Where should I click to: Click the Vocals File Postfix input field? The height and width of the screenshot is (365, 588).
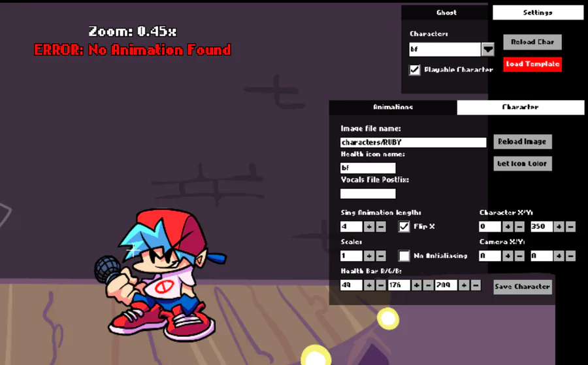368,194
